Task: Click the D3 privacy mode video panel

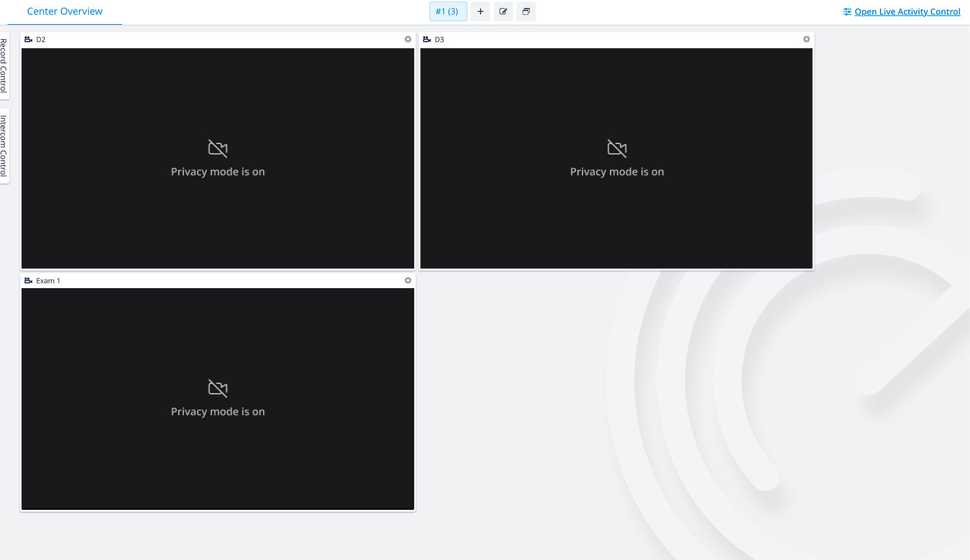Action: (x=616, y=158)
